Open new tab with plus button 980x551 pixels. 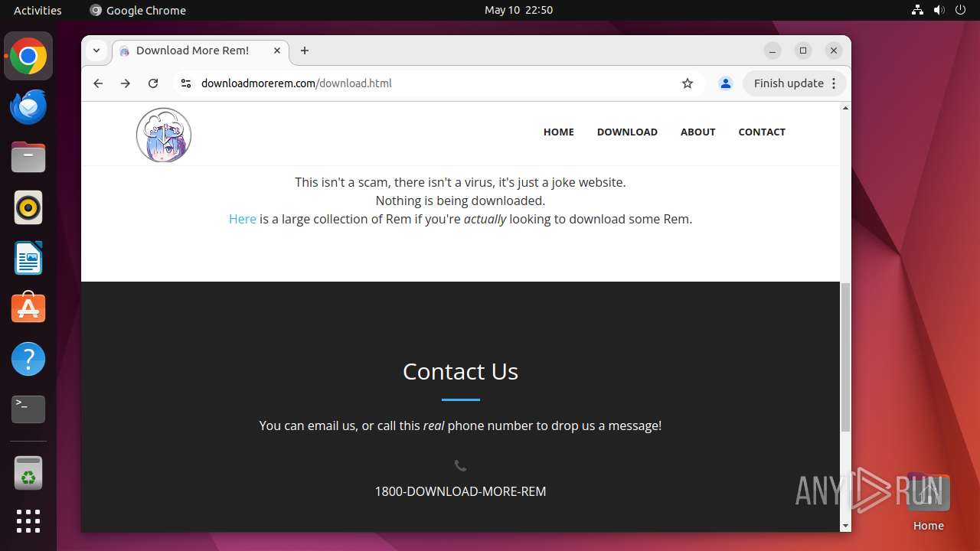tap(305, 51)
